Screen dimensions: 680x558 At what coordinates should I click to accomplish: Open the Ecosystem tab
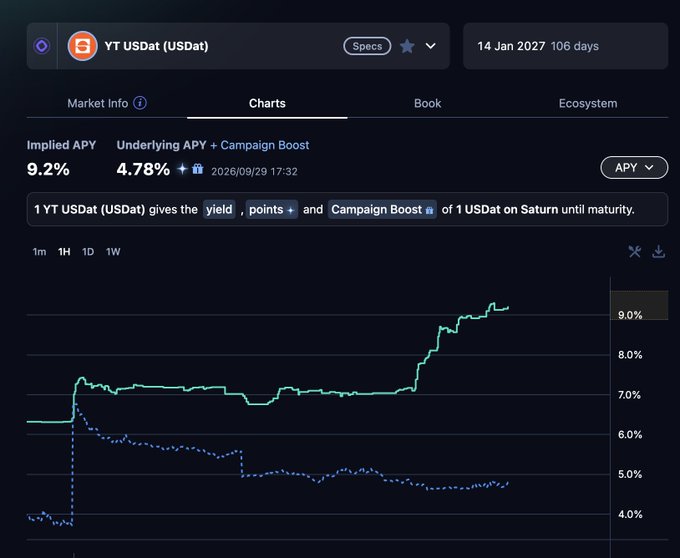(x=588, y=103)
